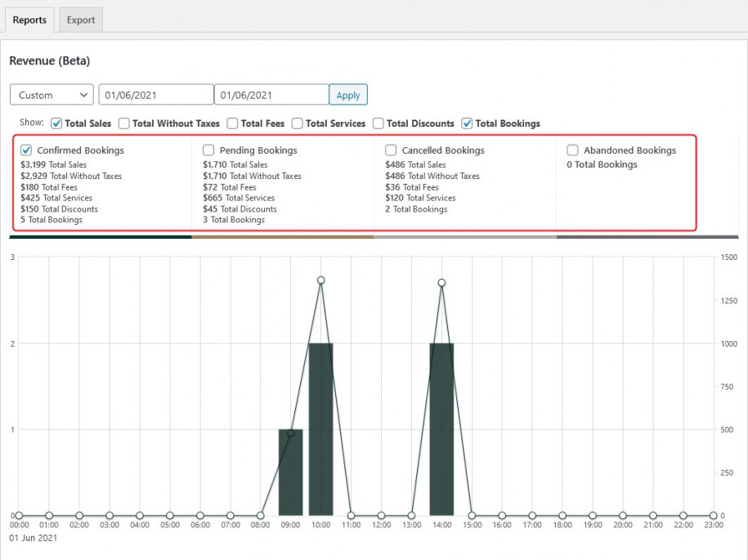Check the Abandoned Bookings box
The height and width of the screenshot is (560, 748).
tap(572, 150)
